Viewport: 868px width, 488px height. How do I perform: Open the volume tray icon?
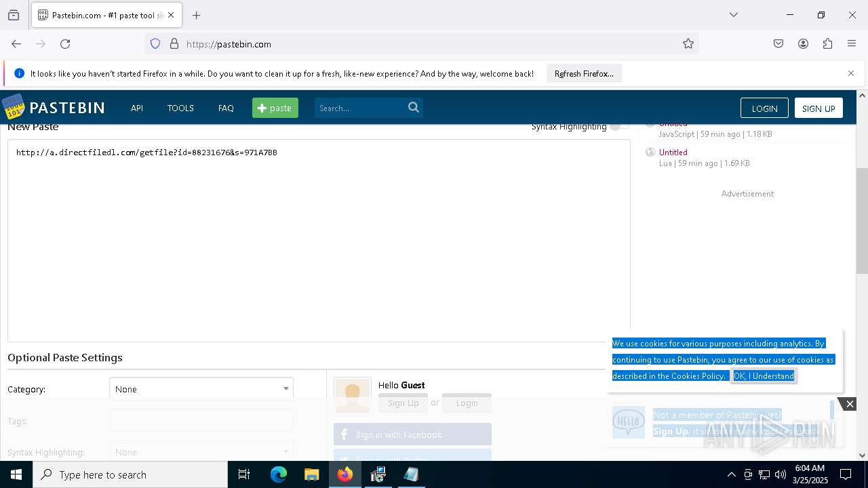(781, 474)
